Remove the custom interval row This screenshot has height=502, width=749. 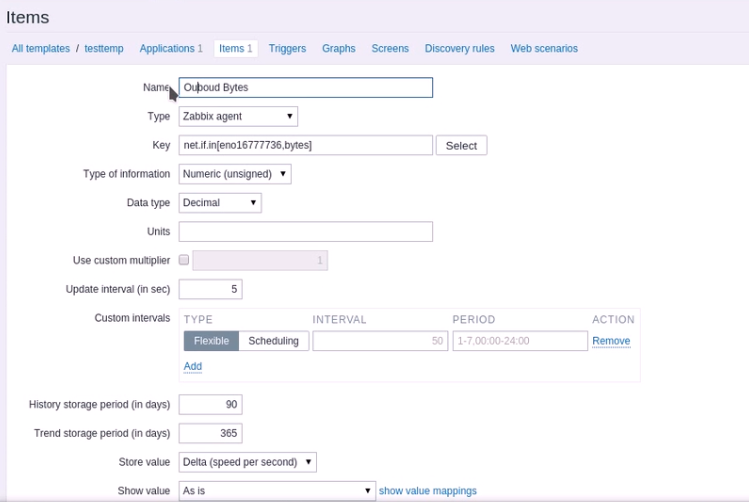(x=611, y=341)
